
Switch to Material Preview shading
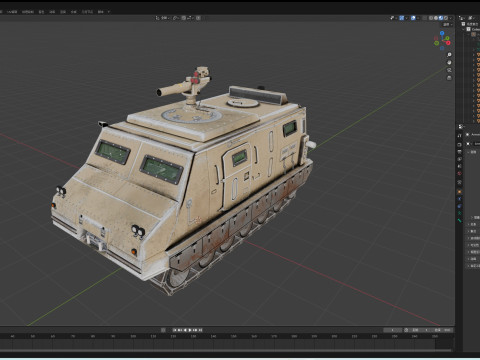441,18
